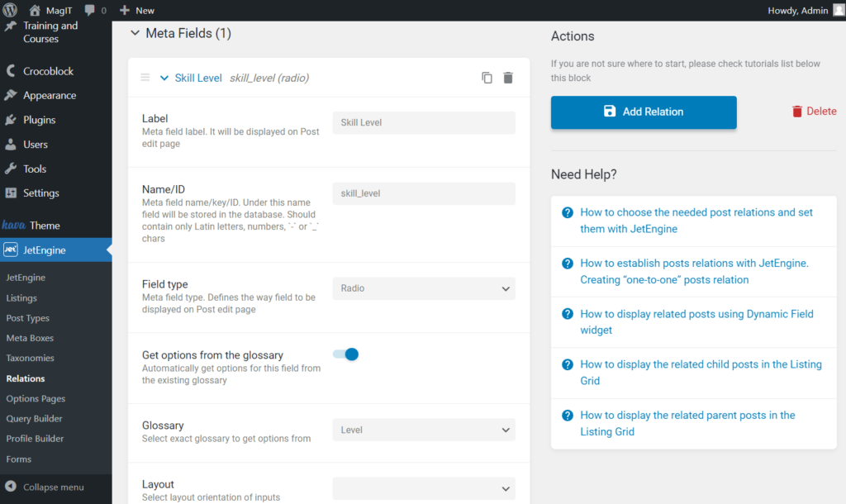Open the one-to-one posts relation tutorial

694,272
